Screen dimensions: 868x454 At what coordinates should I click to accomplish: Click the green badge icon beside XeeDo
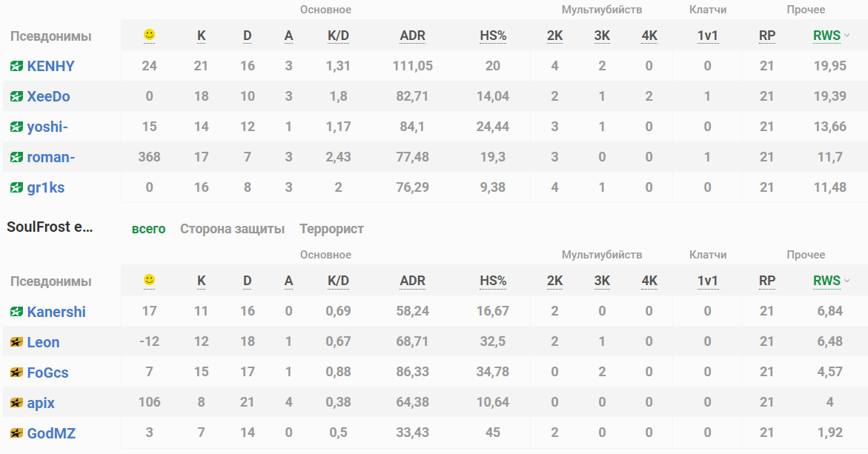[x=16, y=96]
